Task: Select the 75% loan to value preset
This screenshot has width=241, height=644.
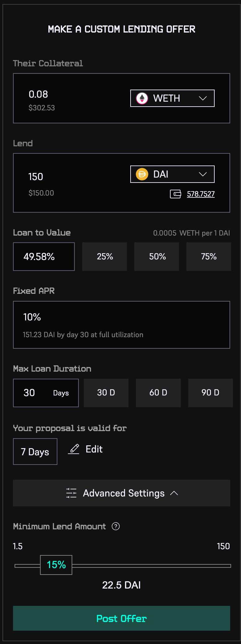Action: [209, 257]
